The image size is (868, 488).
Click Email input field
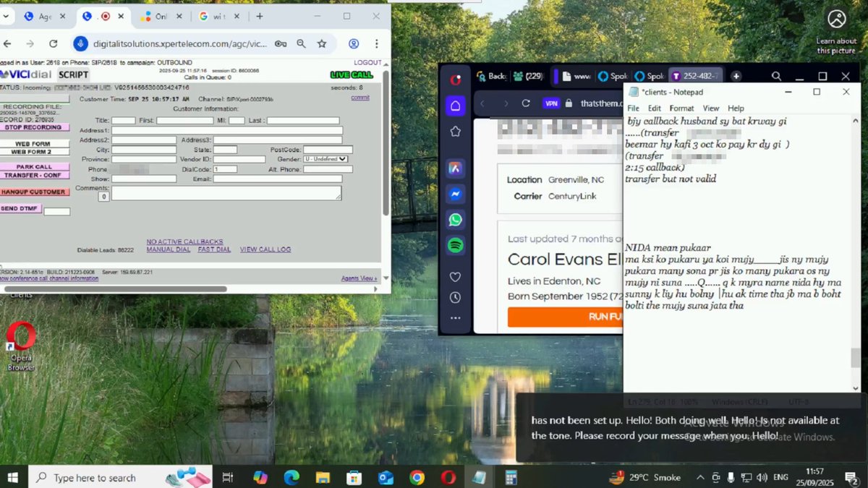click(x=277, y=179)
